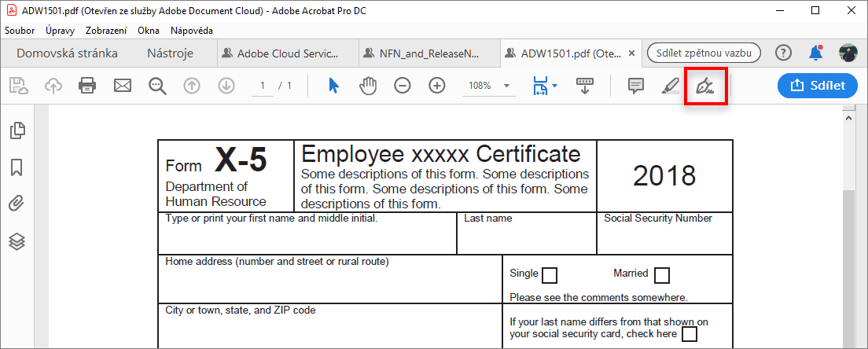Print the document with printer icon

[87, 86]
